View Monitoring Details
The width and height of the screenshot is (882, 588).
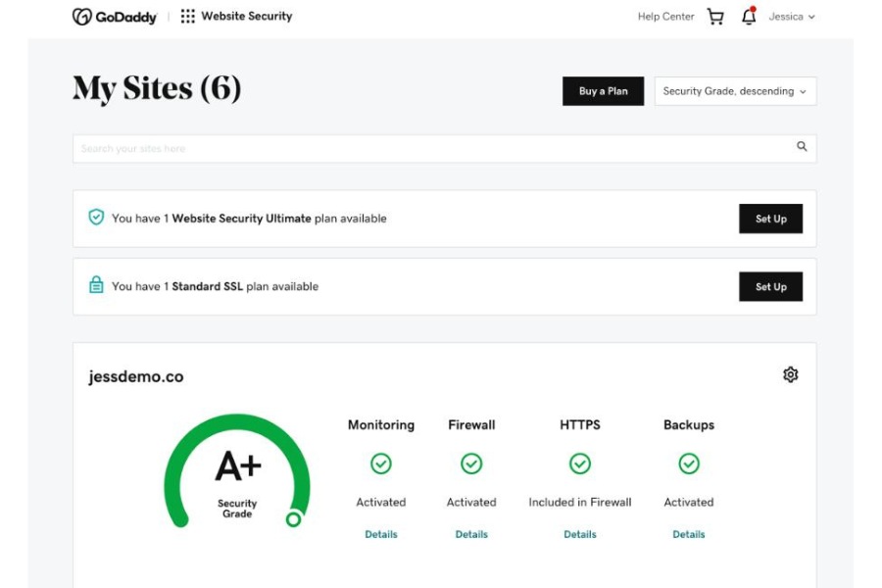point(381,534)
